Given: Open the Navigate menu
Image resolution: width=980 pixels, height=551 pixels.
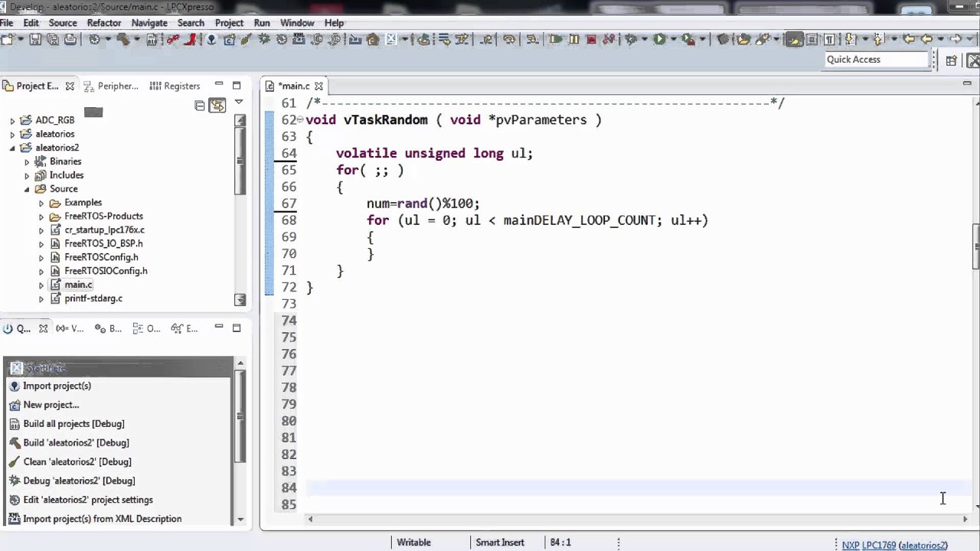Looking at the screenshot, I should tap(149, 23).
